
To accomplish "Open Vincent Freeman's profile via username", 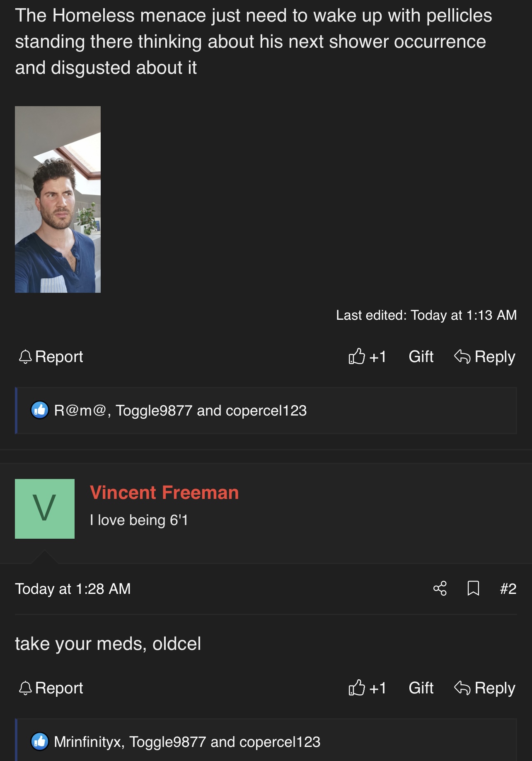I will [164, 493].
